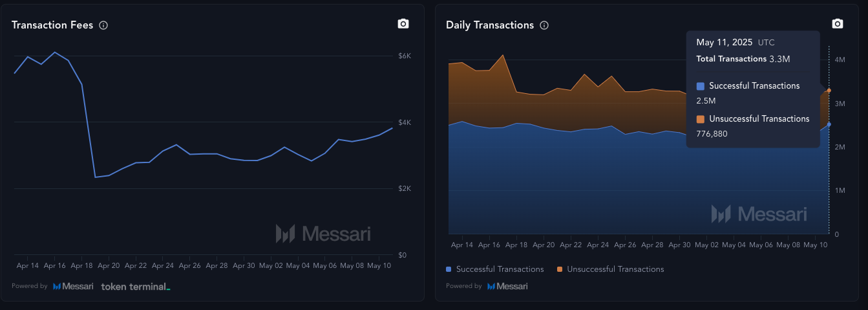Click the Daily Transactions chart title

(490, 25)
